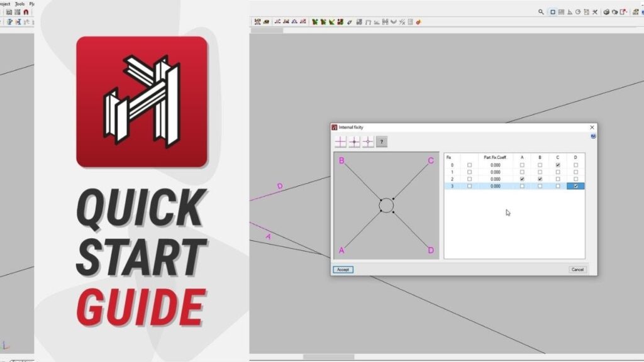Click the highlighted square window icon in top toolbar
644x362 pixels.
(553, 12)
